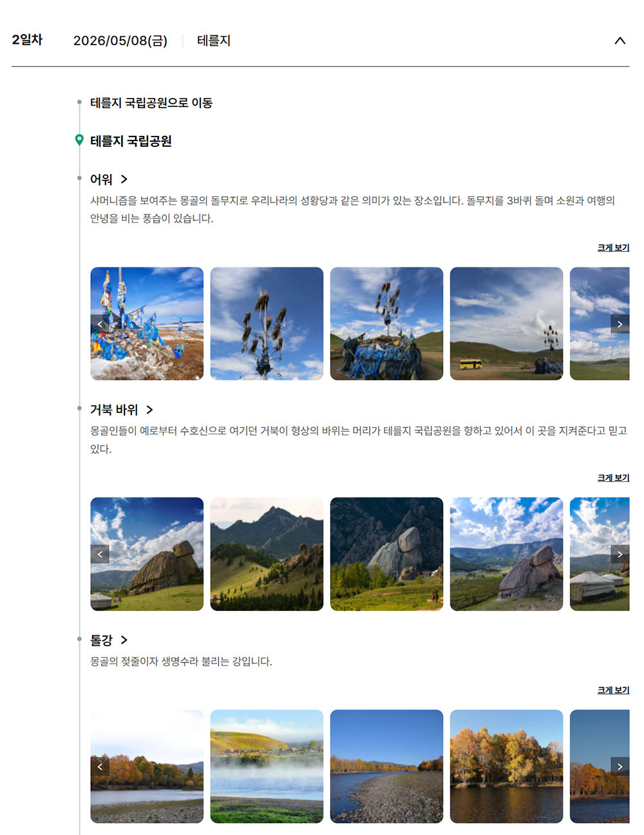Show next photo in 어워 gallery
The width and height of the screenshot is (644, 835).
pos(620,323)
